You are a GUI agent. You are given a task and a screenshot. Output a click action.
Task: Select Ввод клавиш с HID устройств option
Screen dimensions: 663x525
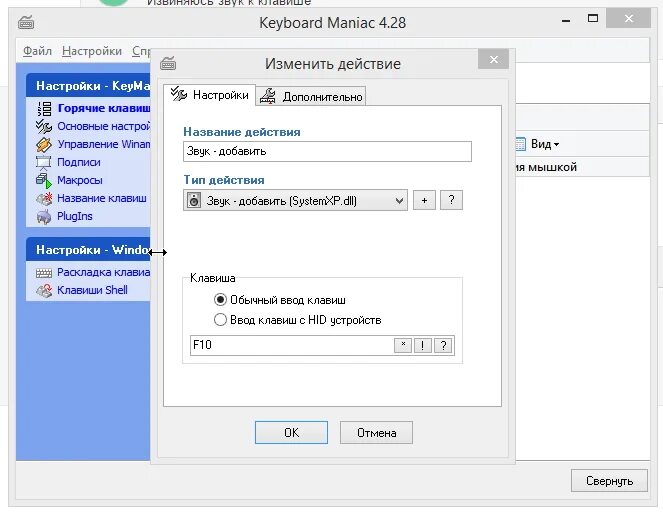click(x=220, y=320)
